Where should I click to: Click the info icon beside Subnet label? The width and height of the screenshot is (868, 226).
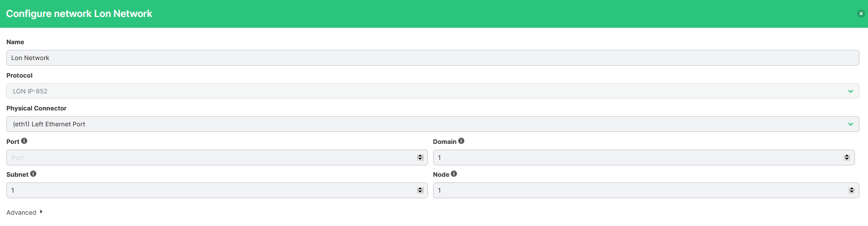coord(33,174)
